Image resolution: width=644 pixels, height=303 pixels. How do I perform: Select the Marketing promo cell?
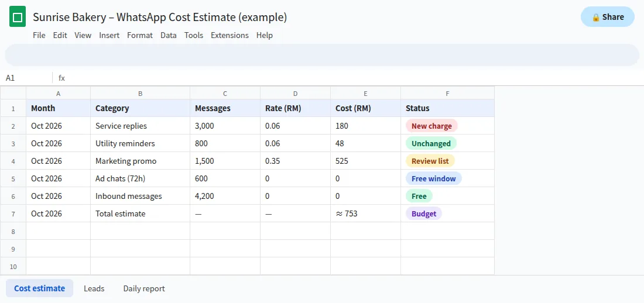point(140,161)
